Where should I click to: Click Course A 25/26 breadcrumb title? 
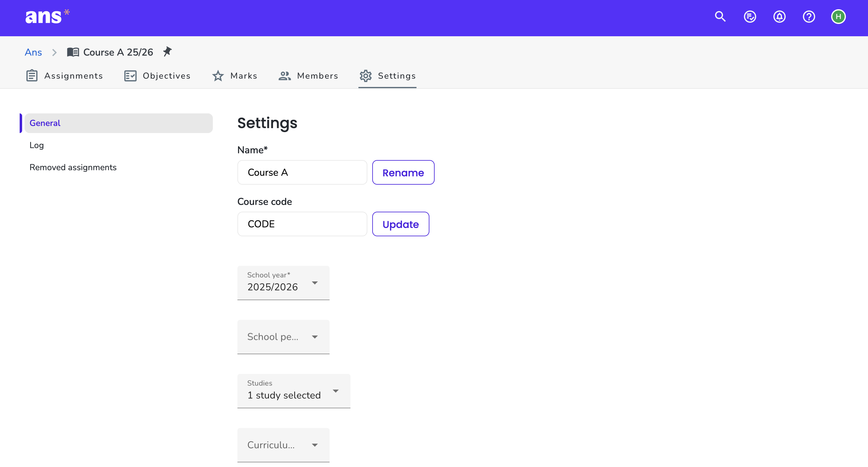coord(118,52)
